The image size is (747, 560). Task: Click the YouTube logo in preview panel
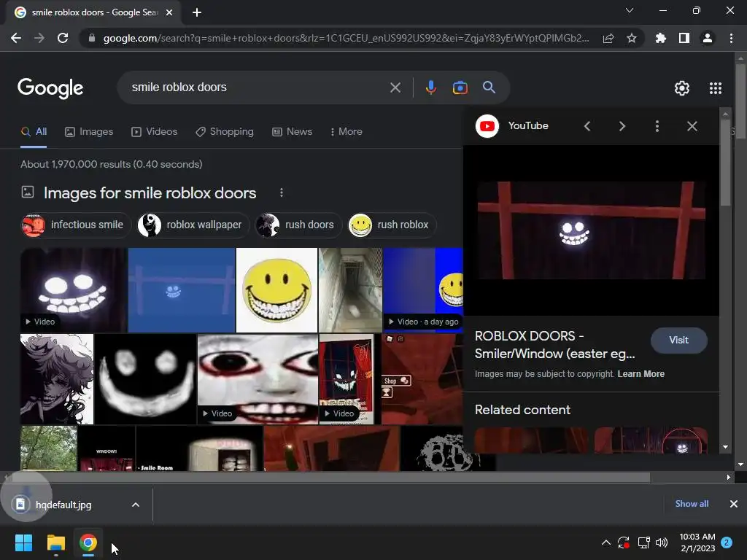[x=487, y=126]
